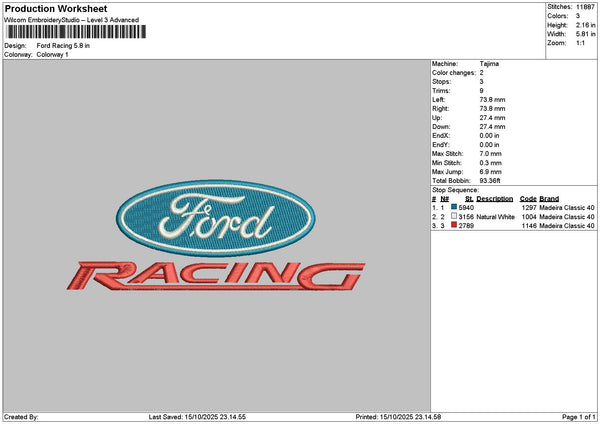Viewport: 600px width, 424px height.
Task: Click the red RACING lettering in the design
Action: pos(205,275)
